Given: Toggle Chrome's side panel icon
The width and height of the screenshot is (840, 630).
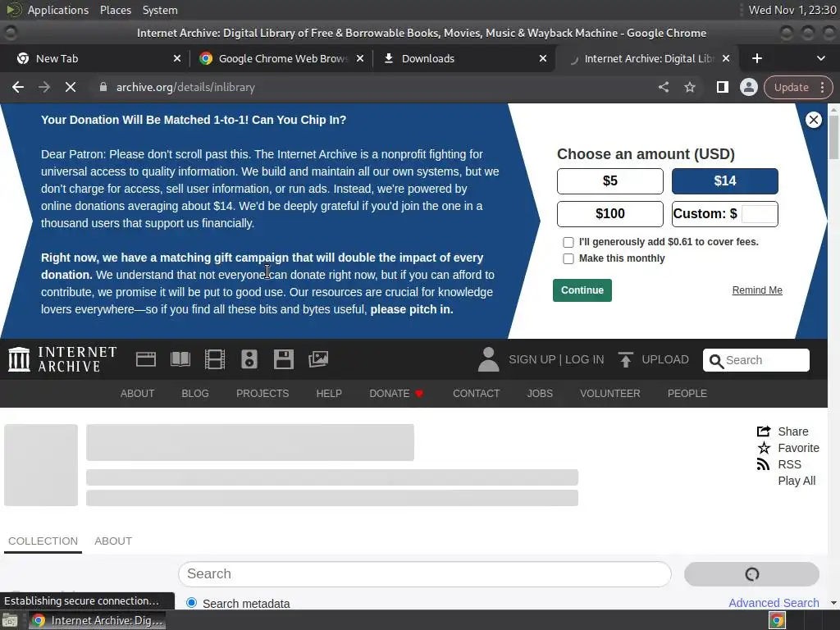Looking at the screenshot, I should pos(722,87).
